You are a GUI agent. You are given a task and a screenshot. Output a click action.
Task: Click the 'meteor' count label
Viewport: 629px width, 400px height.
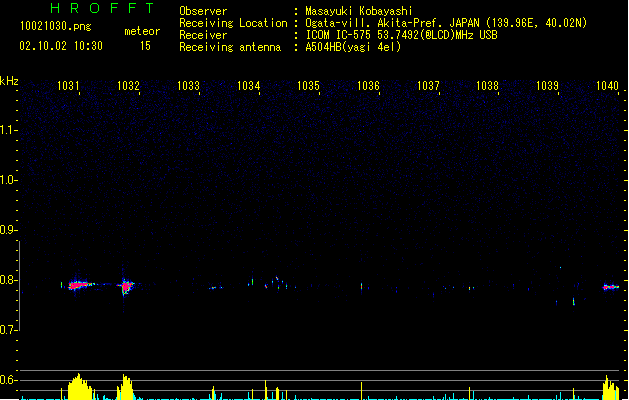click(x=142, y=31)
